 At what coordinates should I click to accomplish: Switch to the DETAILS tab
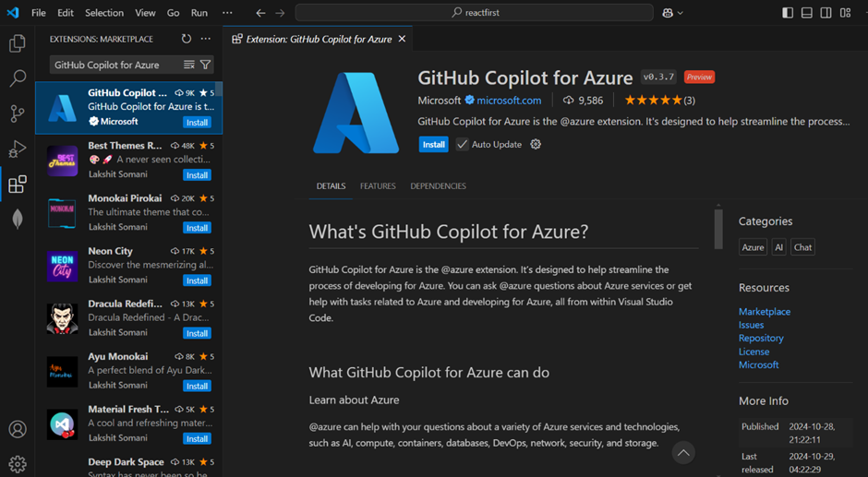point(331,186)
